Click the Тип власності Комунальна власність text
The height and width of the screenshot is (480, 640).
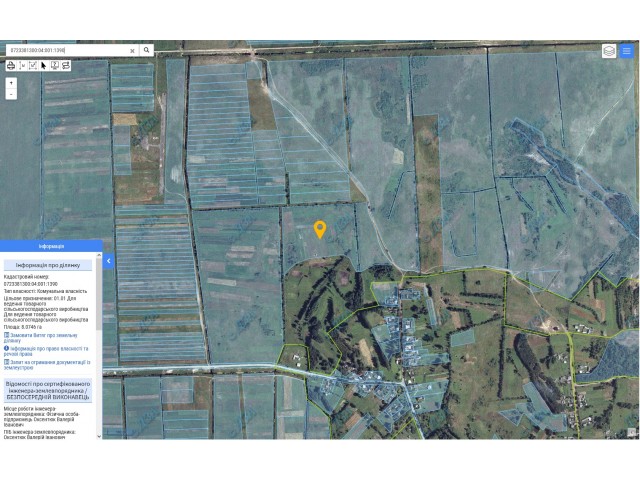coord(45,291)
